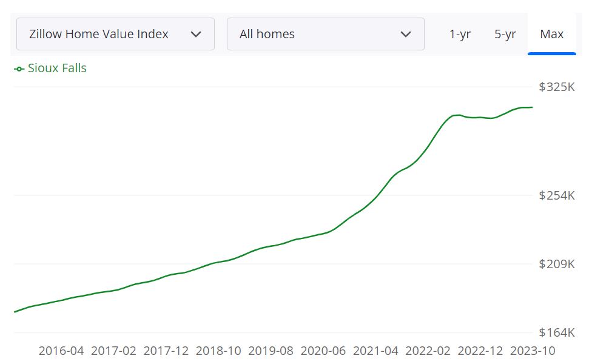Click the $254K gridline label
The image size is (592, 364).
point(556,195)
